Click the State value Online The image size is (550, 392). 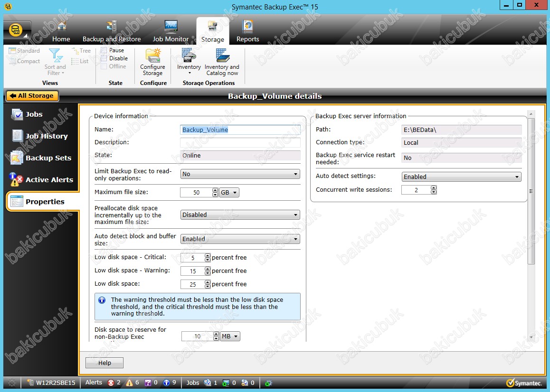240,155
